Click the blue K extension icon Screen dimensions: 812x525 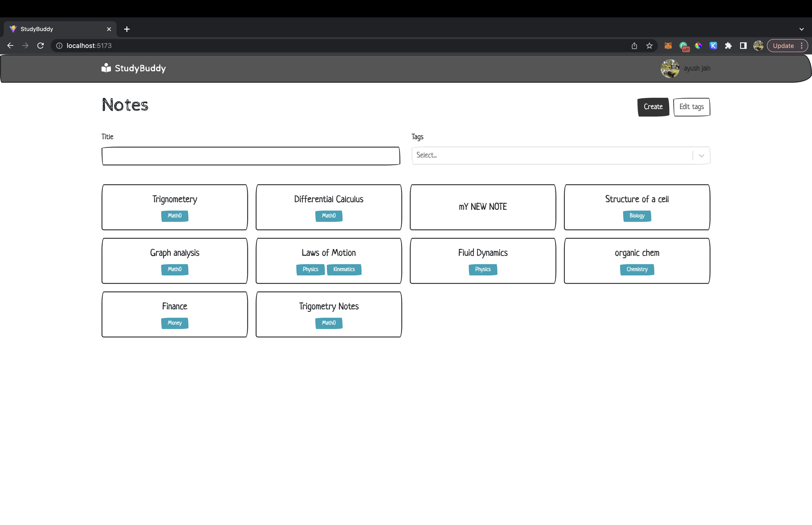click(x=713, y=46)
